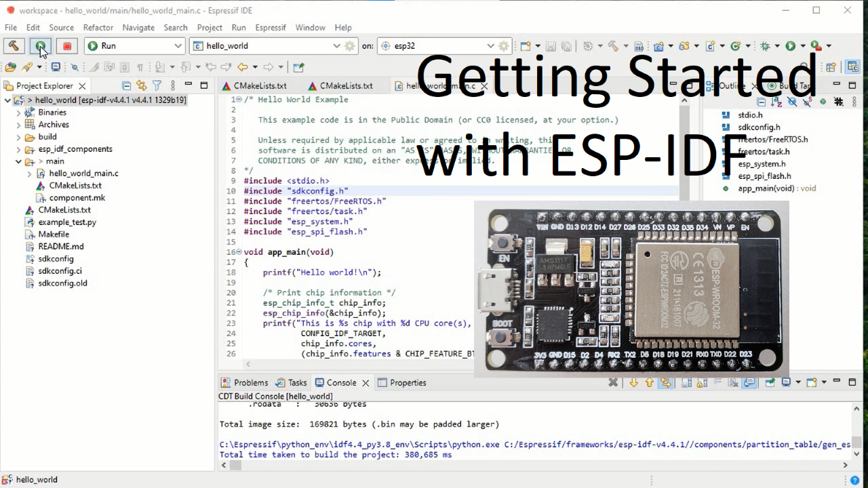The width and height of the screenshot is (868, 488).
Task: Click the pin editor icon in second toolbar
Action: [x=298, y=67]
